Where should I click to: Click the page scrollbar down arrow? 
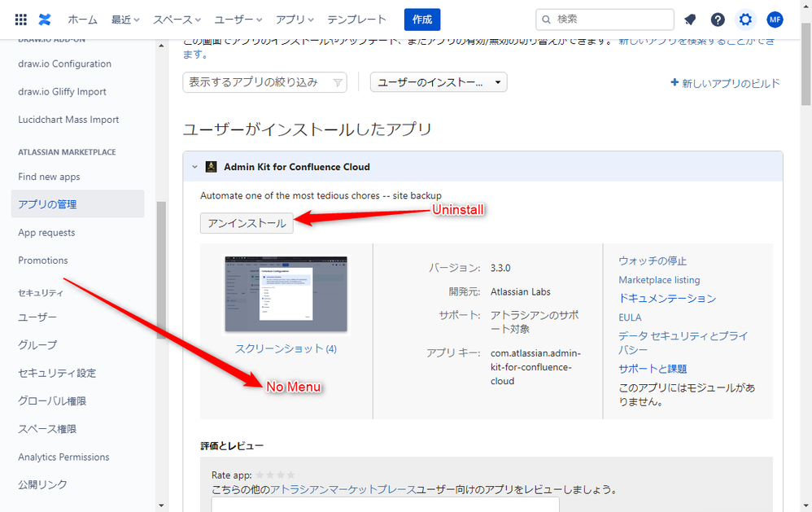point(805,505)
